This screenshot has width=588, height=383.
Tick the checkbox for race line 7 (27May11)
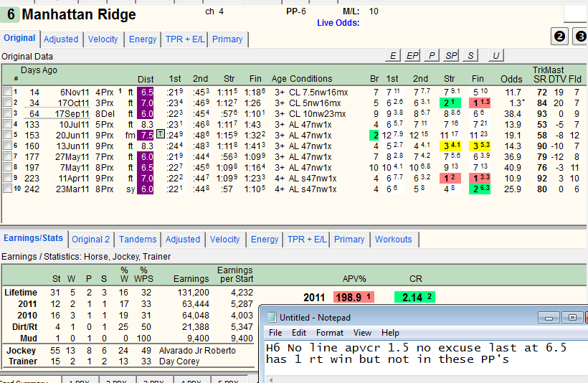click(7, 156)
